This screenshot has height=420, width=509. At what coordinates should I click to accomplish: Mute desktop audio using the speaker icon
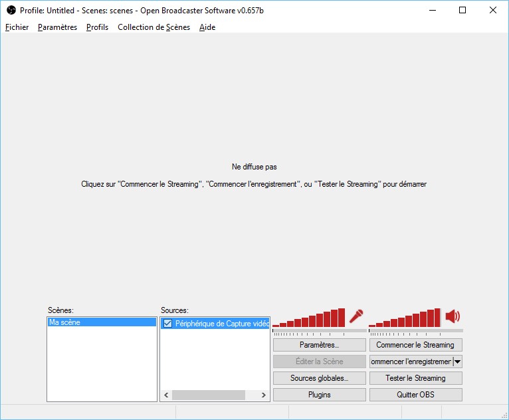(453, 316)
